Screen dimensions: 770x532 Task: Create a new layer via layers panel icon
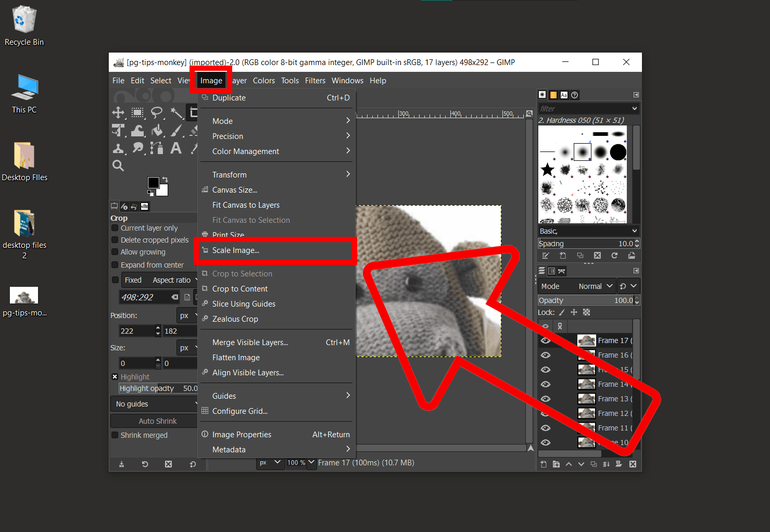click(x=543, y=463)
